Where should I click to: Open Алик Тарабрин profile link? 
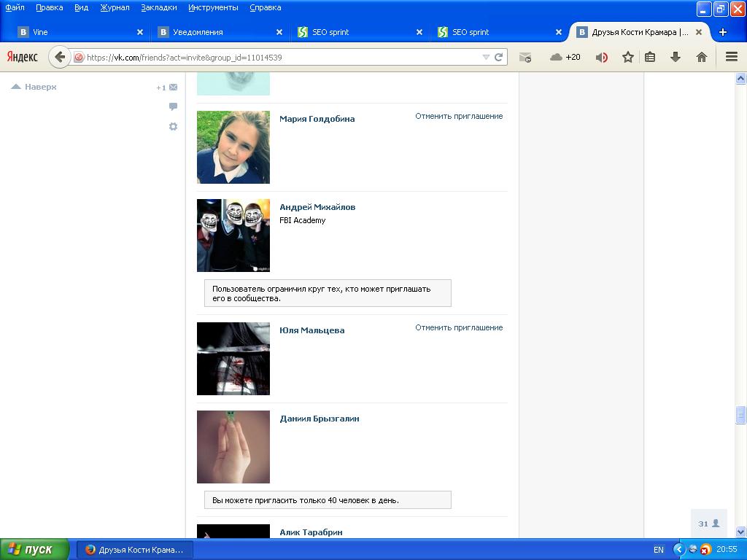point(311,532)
